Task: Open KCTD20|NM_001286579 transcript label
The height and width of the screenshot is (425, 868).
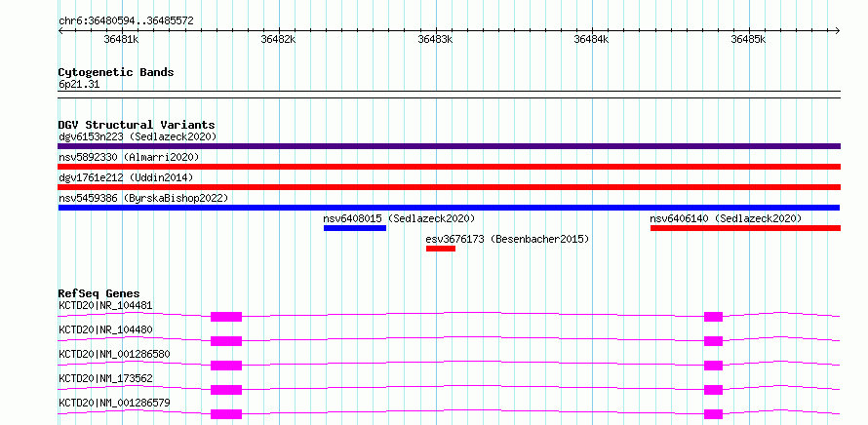Action: point(114,403)
